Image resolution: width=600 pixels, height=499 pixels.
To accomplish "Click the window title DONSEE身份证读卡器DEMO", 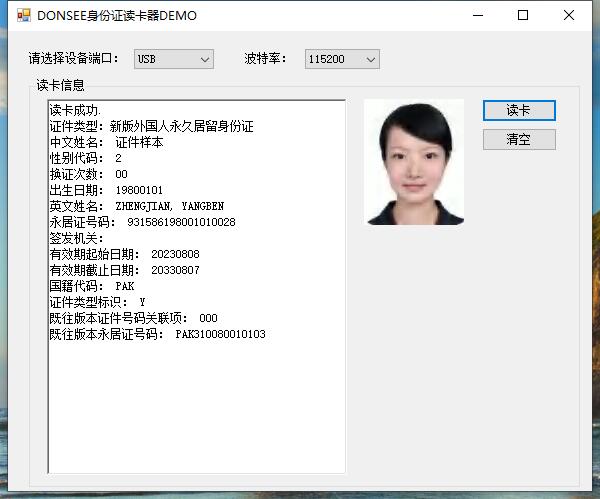I will pyautogui.click(x=117, y=16).
